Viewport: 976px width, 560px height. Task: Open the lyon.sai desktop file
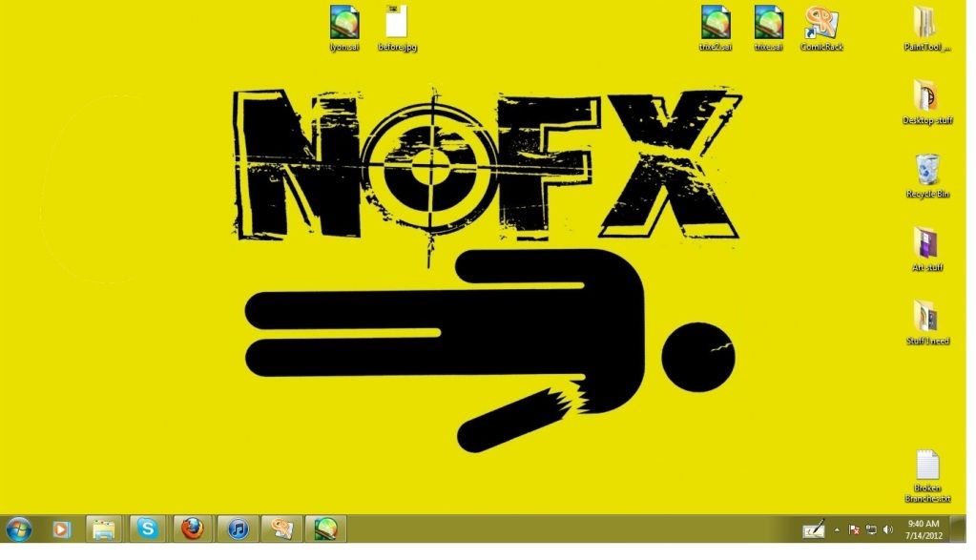point(344,28)
